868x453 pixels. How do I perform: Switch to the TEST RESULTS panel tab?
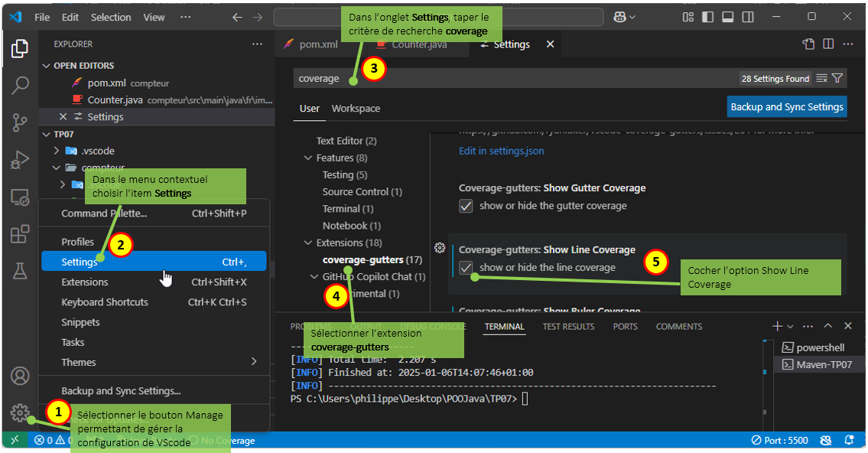click(x=568, y=327)
